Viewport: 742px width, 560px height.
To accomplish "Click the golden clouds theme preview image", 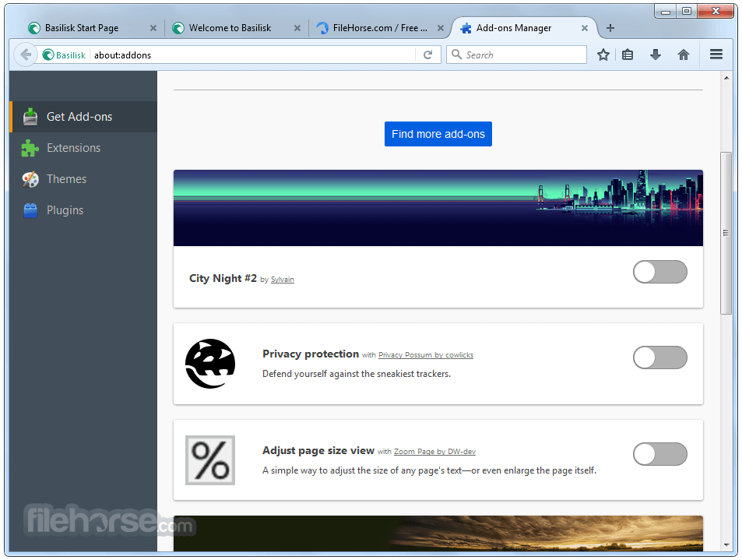I will point(438,533).
